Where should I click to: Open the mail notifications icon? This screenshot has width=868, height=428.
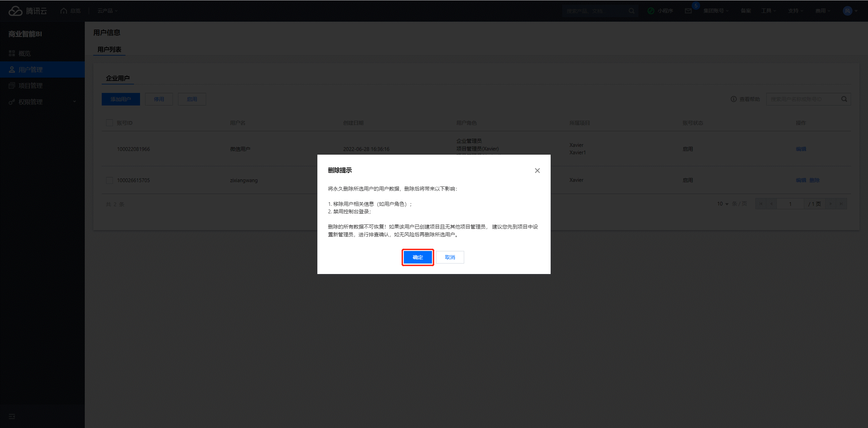coord(688,11)
